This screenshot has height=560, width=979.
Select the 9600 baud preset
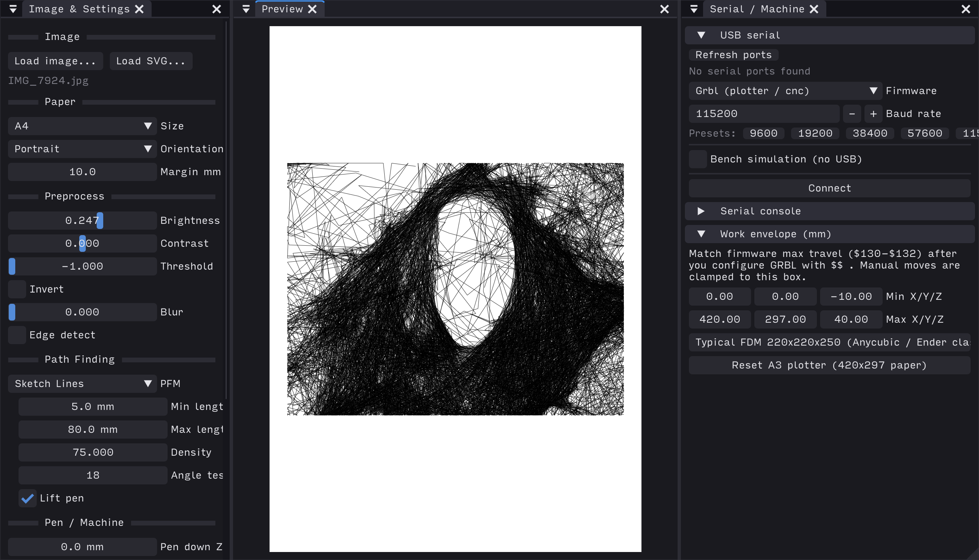(763, 133)
